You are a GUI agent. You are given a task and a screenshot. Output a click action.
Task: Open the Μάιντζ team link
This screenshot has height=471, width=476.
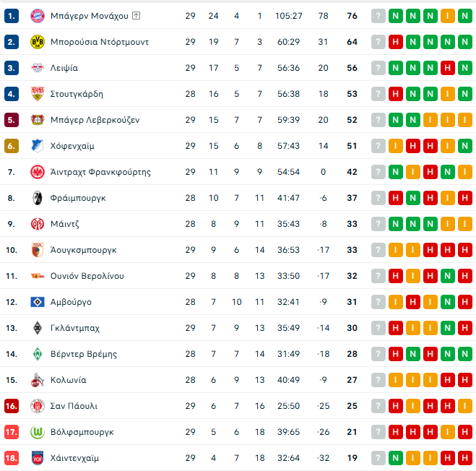(x=66, y=224)
